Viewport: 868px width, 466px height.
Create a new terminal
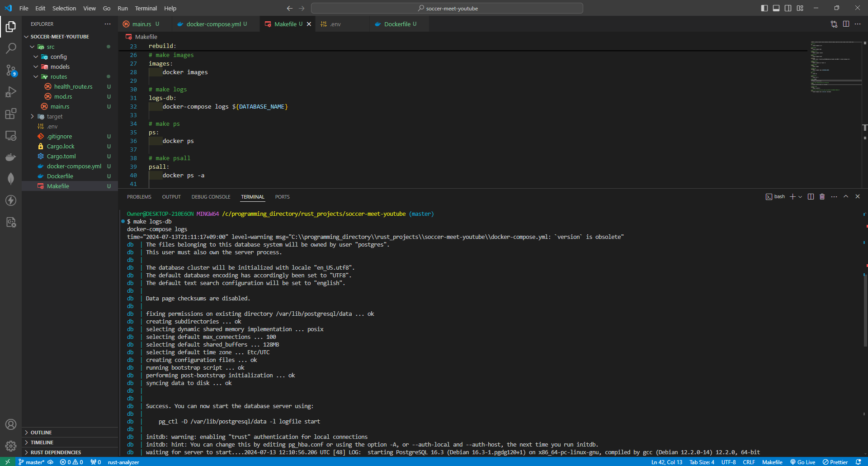[x=792, y=196]
